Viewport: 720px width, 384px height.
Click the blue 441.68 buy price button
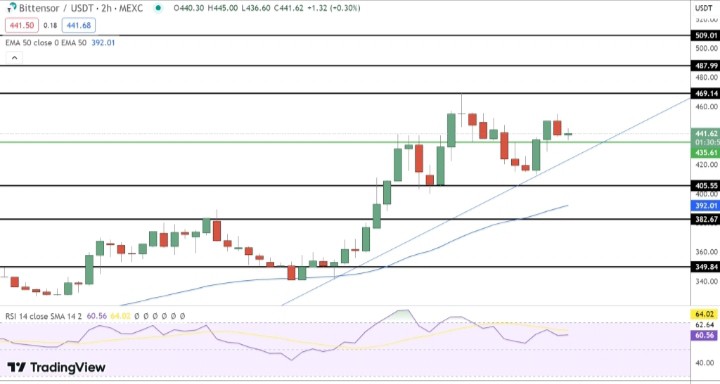[79, 26]
